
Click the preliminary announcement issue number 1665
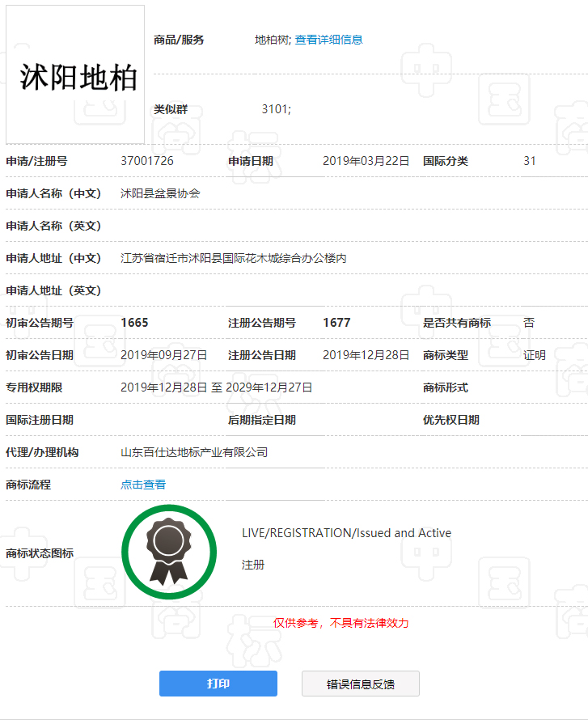pos(134,323)
